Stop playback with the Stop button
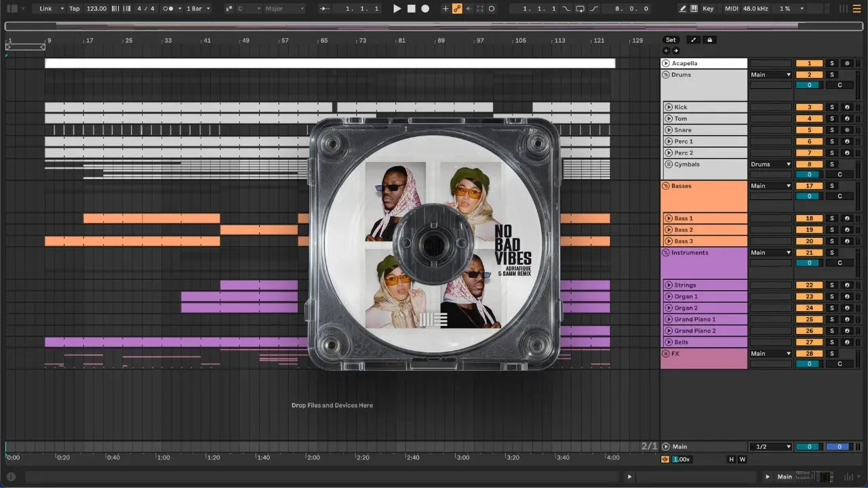 click(412, 9)
